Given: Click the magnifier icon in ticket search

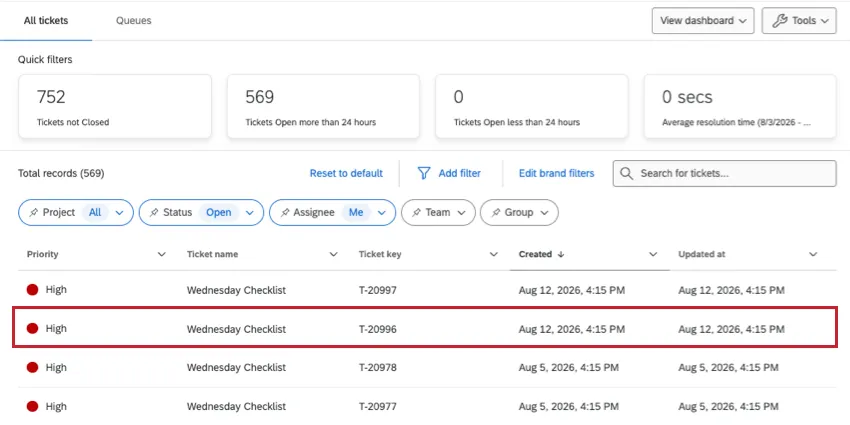Looking at the screenshot, I should tap(626, 173).
